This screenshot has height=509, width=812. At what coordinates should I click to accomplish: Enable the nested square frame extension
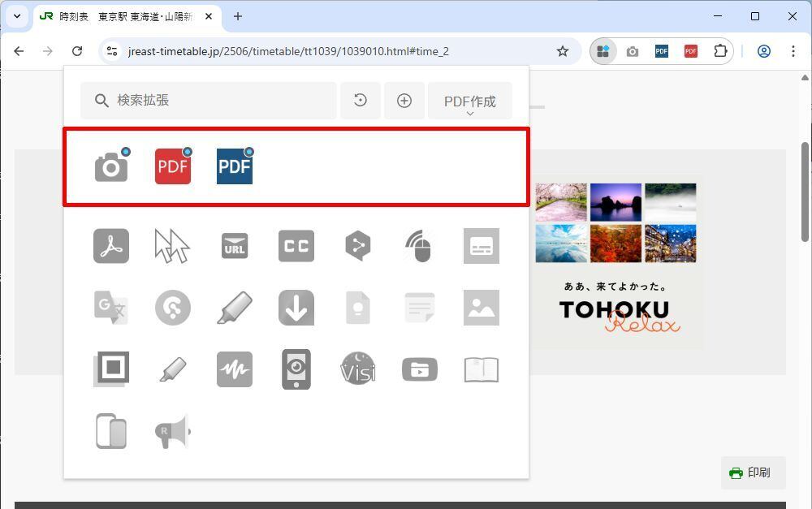click(111, 369)
